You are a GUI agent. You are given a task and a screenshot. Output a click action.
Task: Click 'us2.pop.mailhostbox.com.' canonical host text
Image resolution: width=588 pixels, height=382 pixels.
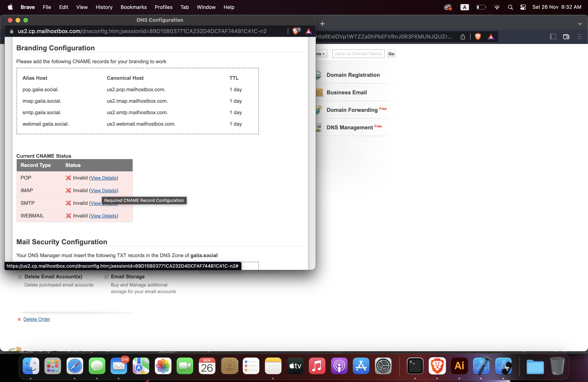coord(136,89)
